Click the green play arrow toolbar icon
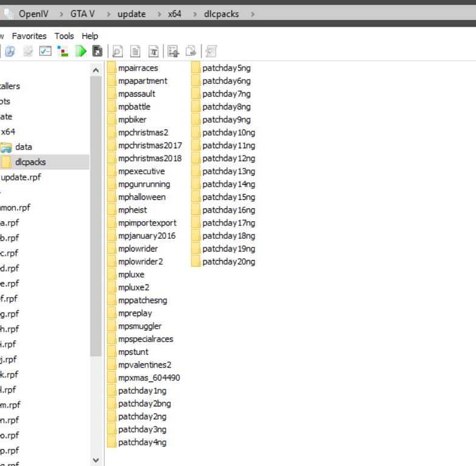This screenshot has height=466, width=476. pos(81,51)
